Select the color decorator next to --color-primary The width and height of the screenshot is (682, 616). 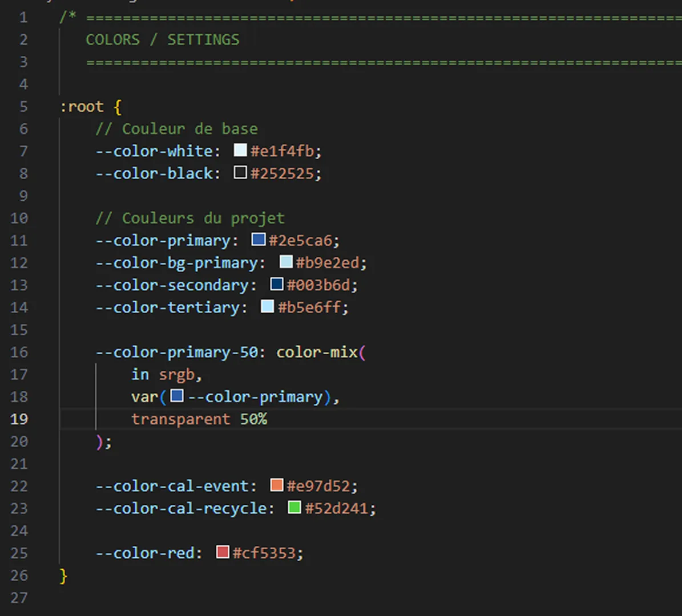pos(259,239)
